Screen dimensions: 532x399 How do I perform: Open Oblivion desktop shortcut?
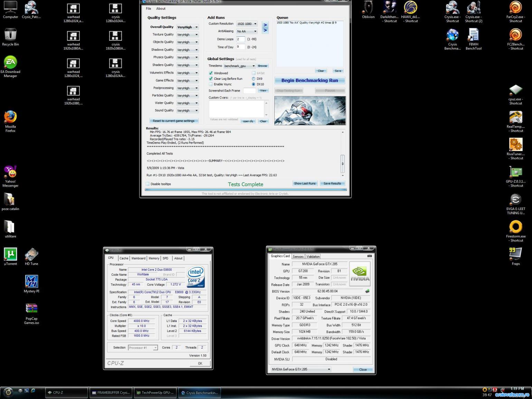coord(368,10)
